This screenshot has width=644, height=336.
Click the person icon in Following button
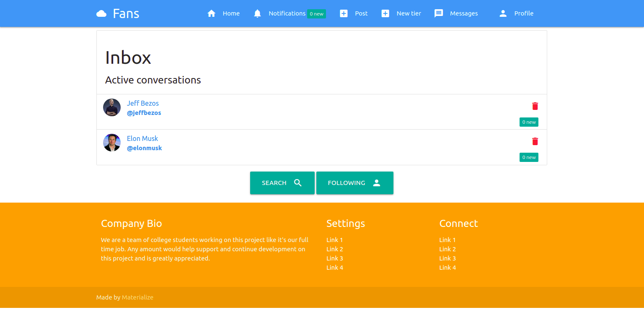[x=377, y=183]
